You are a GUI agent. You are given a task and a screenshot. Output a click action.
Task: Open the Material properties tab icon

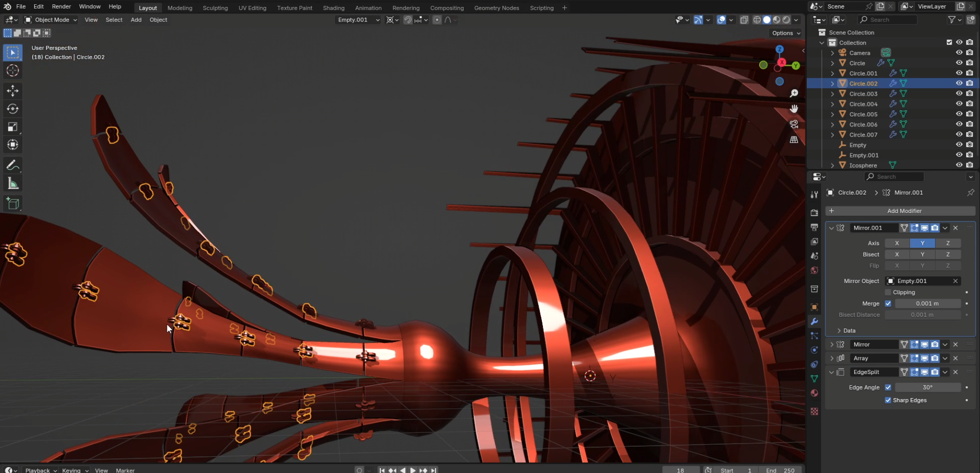coord(814,393)
